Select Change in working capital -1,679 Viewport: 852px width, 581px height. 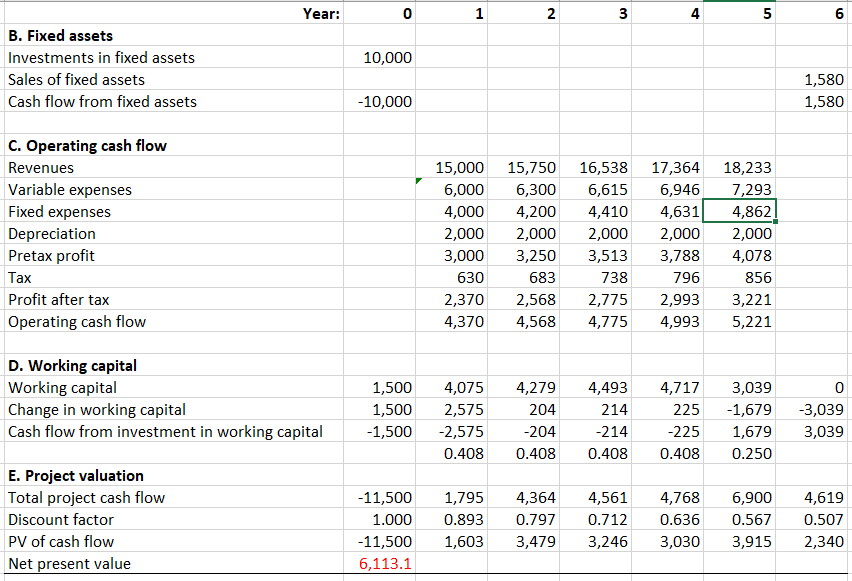click(x=739, y=409)
